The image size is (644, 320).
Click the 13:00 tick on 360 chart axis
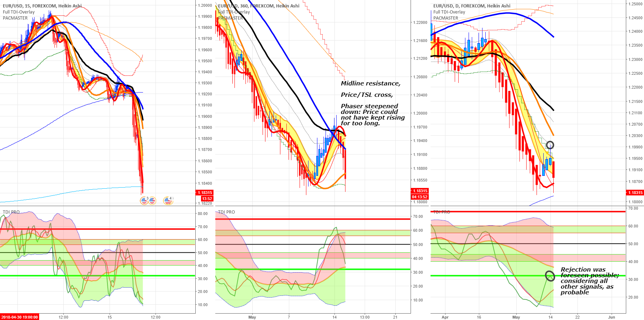365,317
